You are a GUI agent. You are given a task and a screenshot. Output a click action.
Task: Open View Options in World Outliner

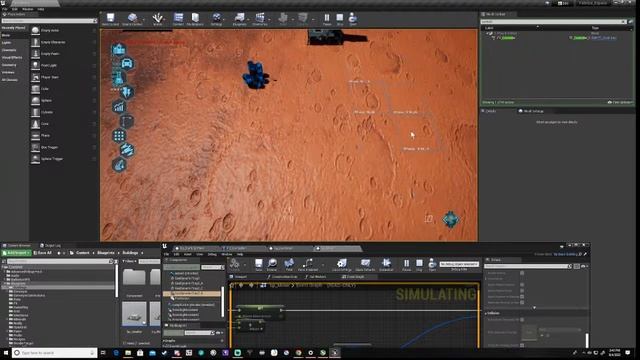(620, 102)
